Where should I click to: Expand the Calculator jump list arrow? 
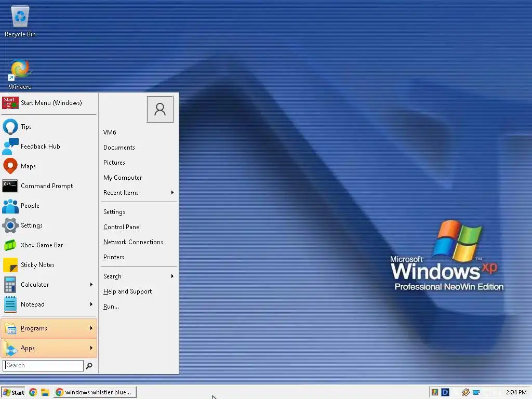tap(91, 285)
